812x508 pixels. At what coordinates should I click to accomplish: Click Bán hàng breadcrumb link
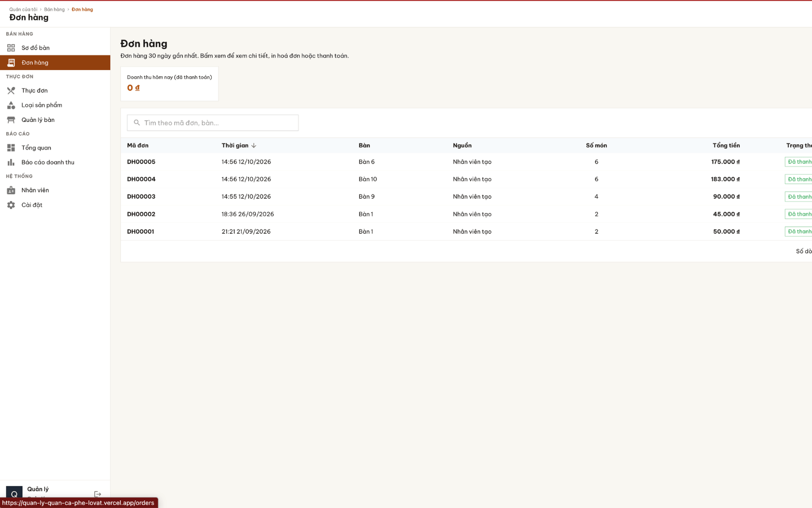click(x=54, y=9)
